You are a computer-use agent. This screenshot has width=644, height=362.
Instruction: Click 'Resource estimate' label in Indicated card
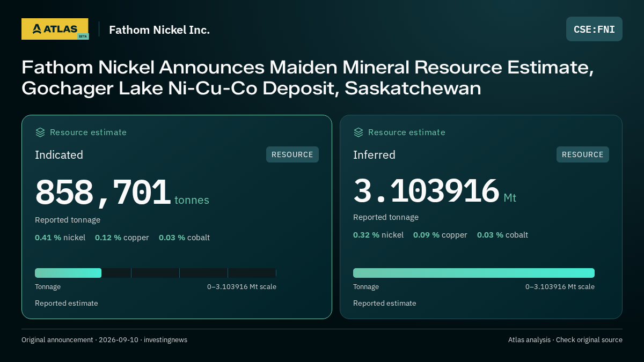[x=88, y=132]
